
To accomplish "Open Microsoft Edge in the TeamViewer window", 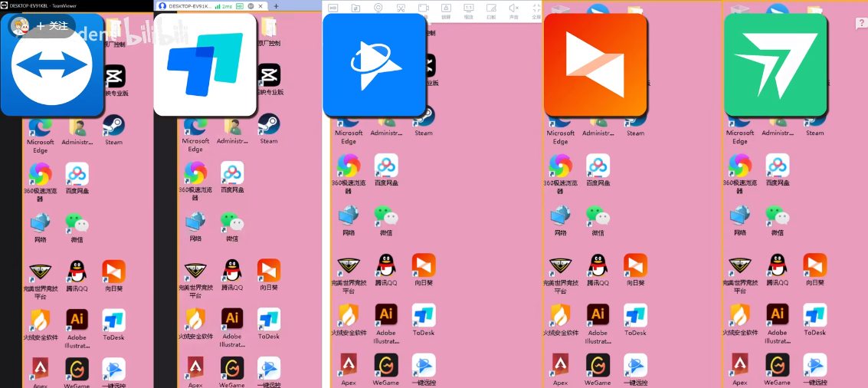I will point(41,135).
